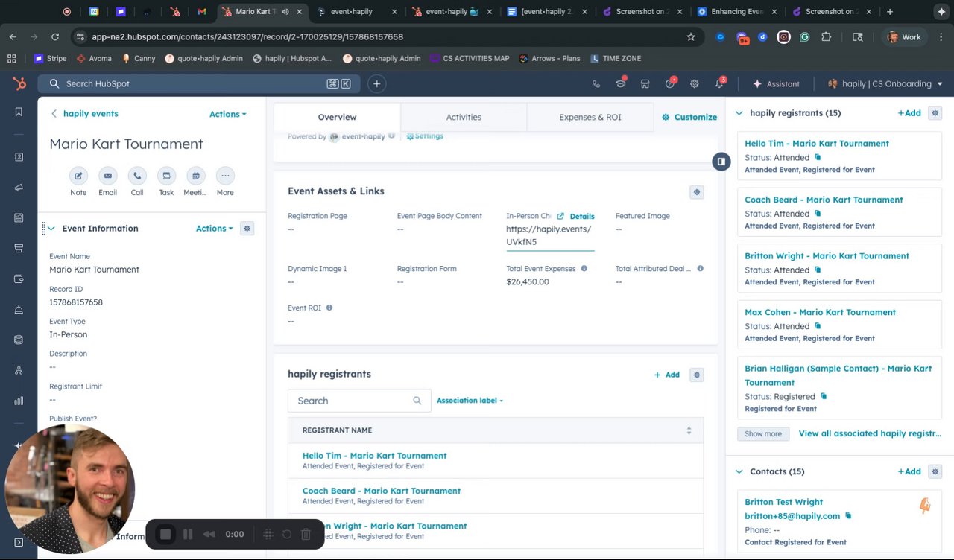Open Event Information section settings gear
The width and height of the screenshot is (954, 560).
pos(247,229)
